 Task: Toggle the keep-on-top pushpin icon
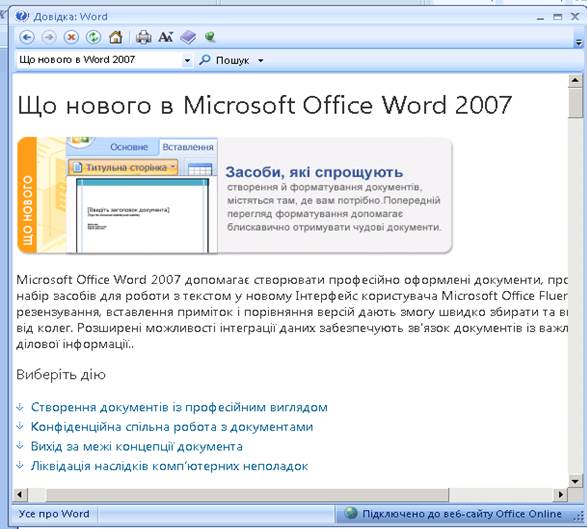(210, 37)
